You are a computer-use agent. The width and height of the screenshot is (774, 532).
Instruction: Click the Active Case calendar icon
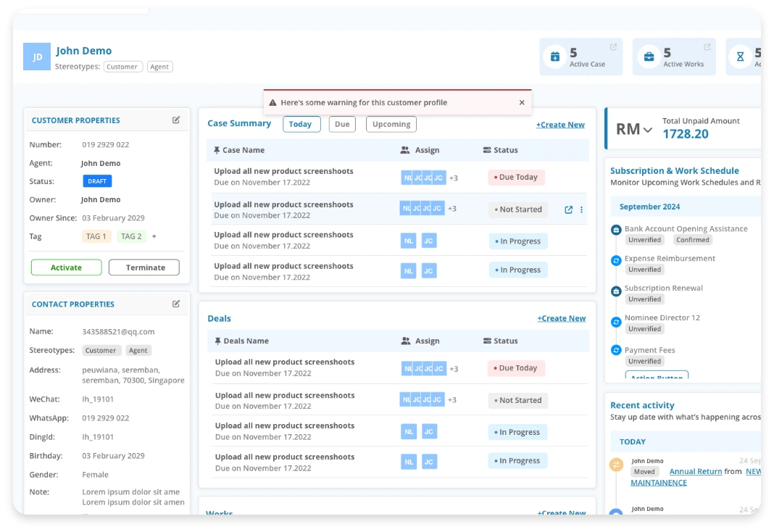555,56
